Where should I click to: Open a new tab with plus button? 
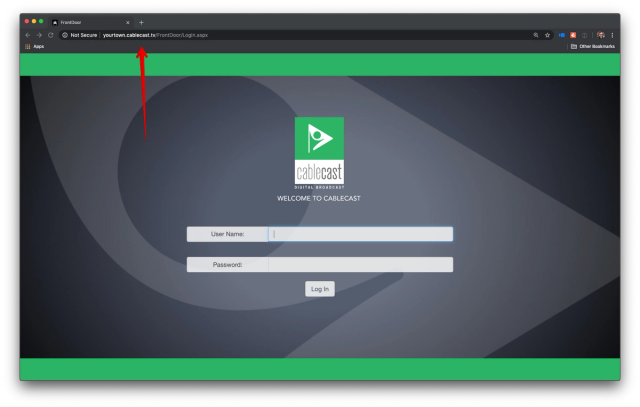click(141, 22)
